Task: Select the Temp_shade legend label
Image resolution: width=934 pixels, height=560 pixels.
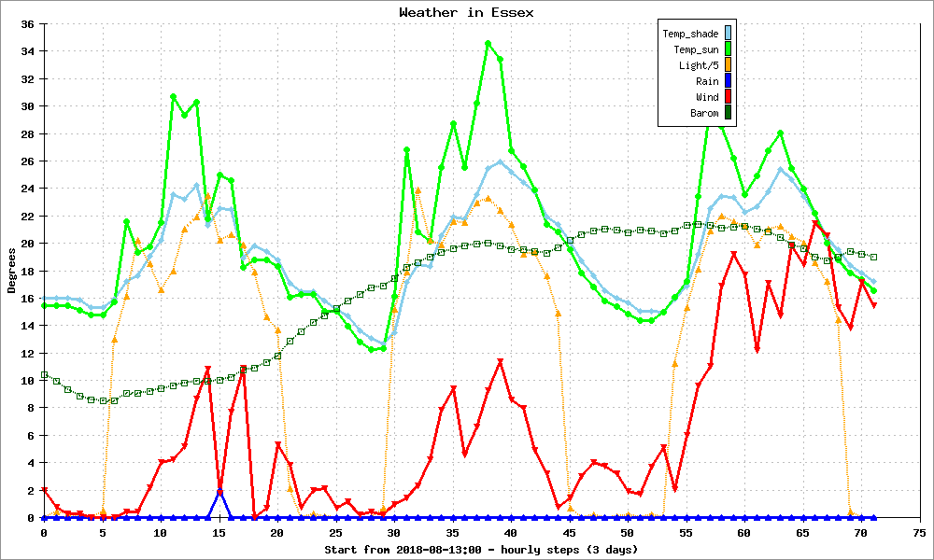Action: click(690, 34)
